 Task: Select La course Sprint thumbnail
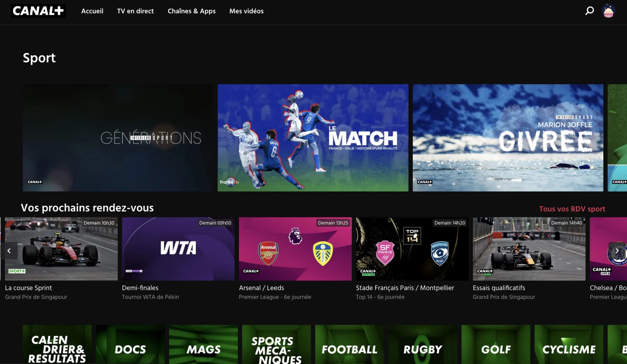[x=61, y=249]
